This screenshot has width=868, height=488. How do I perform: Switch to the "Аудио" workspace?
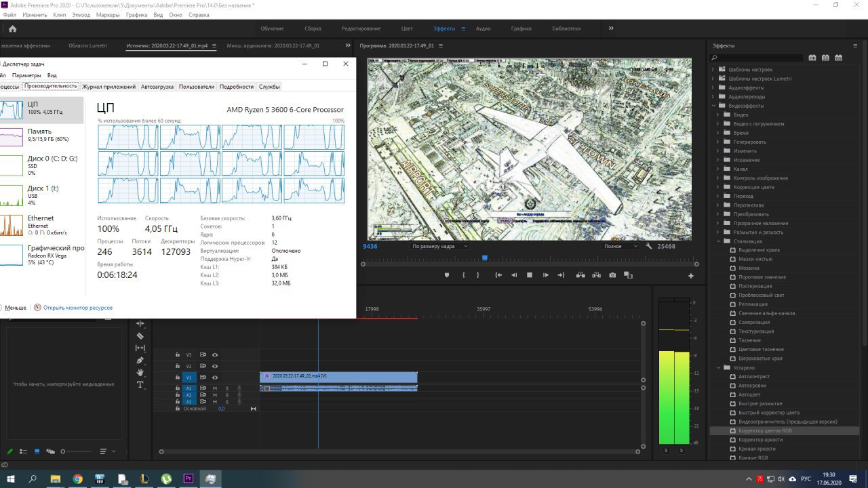[483, 28]
